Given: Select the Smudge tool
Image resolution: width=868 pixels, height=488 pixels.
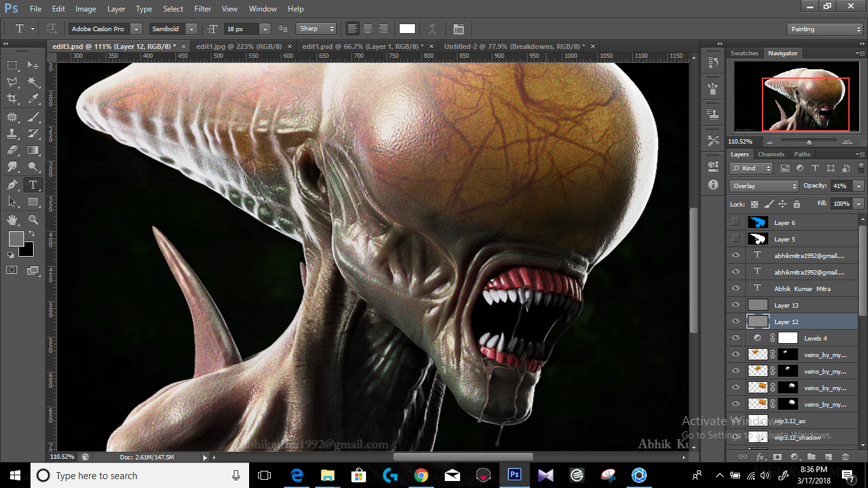Looking at the screenshot, I should point(12,166).
